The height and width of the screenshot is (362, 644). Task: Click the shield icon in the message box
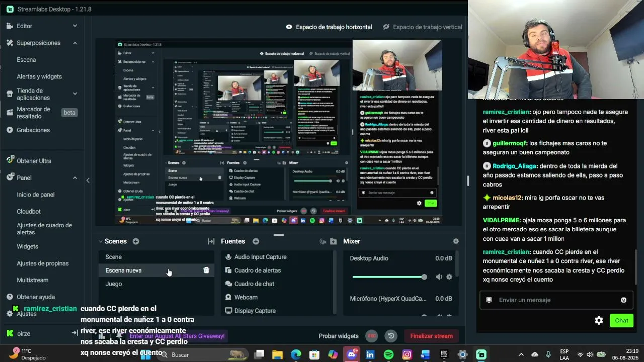(489, 300)
